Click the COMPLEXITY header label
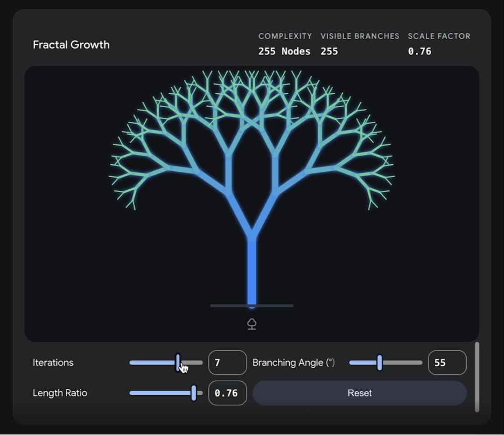This screenshot has height=435, width=504. tap(285, 36)
